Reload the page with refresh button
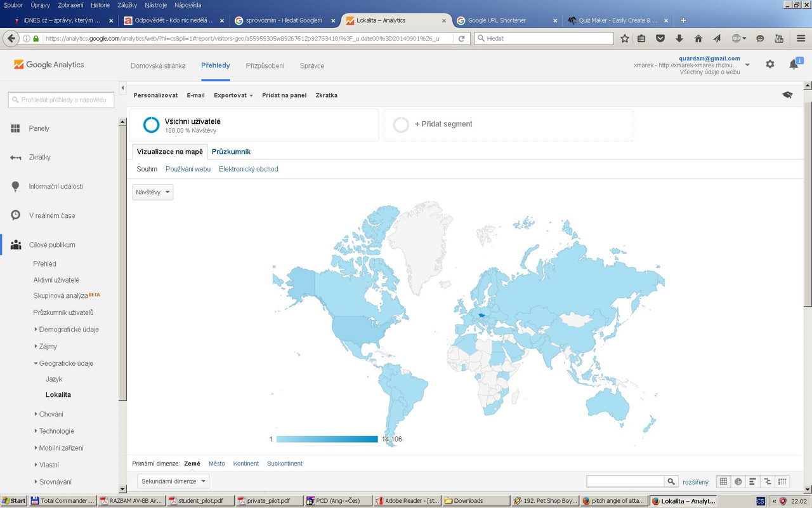812x508 pixels. (462, 38)
